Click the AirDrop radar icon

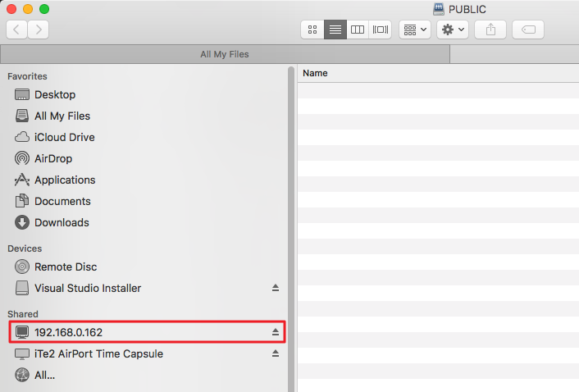click(22, 159)
